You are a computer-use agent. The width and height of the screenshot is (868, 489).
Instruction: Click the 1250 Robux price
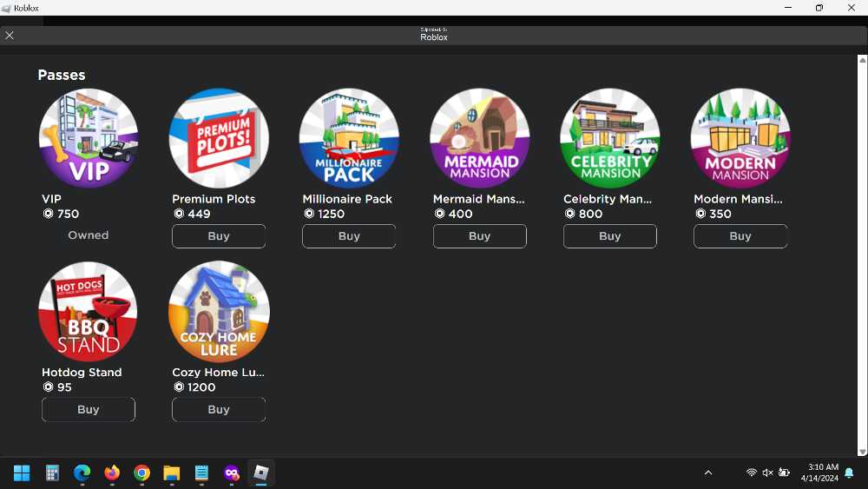click(325, 214)
